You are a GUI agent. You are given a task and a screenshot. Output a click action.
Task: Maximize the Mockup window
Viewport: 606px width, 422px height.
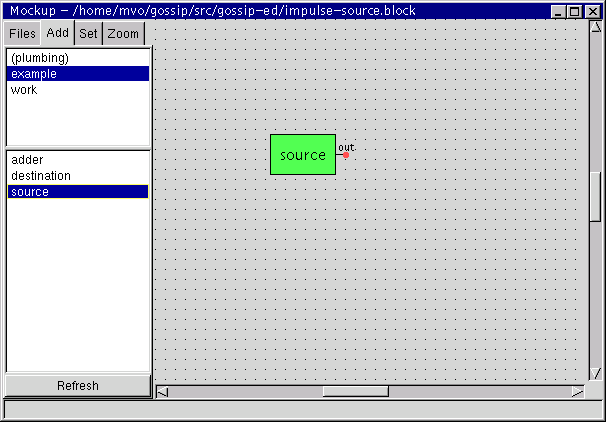[575, 11]
